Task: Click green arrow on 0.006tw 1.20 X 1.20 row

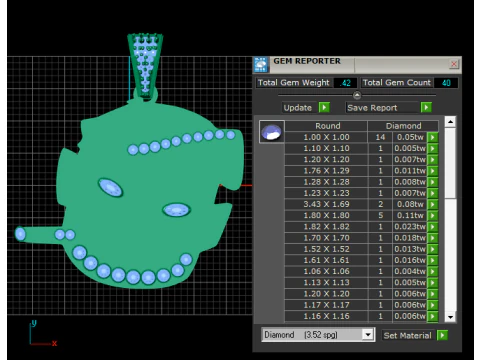Action: [432, 294]
